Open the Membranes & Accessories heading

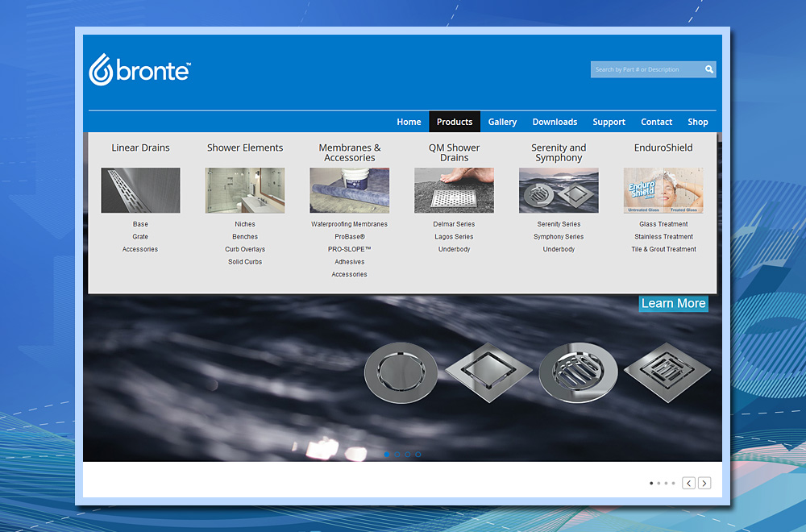(x=350, y=152)
